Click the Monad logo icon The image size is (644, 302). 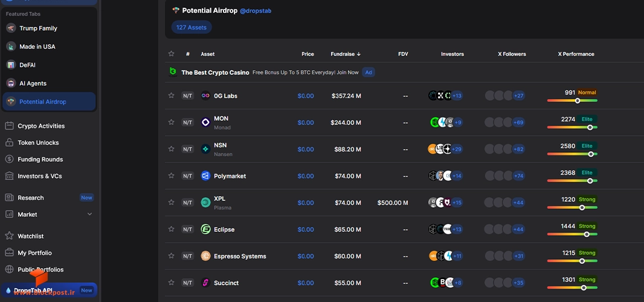pyautogui.click(x=205, y=123)
